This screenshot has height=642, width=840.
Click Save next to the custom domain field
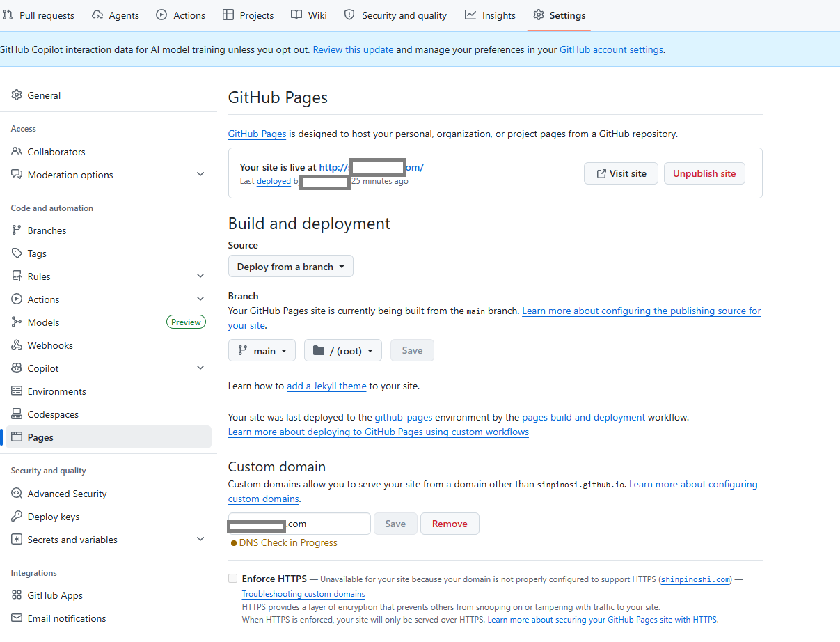click(x=395, y=524)
